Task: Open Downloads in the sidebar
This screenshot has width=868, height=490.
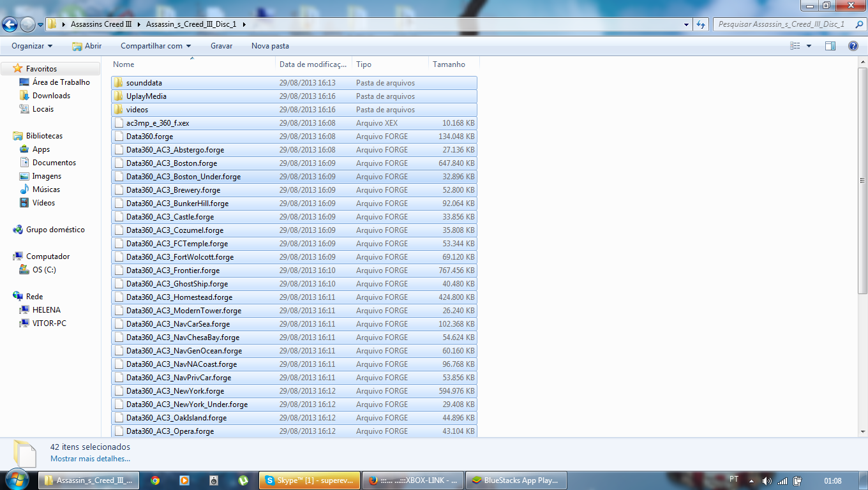Action: pyautogui.click(x=51, y=96)
